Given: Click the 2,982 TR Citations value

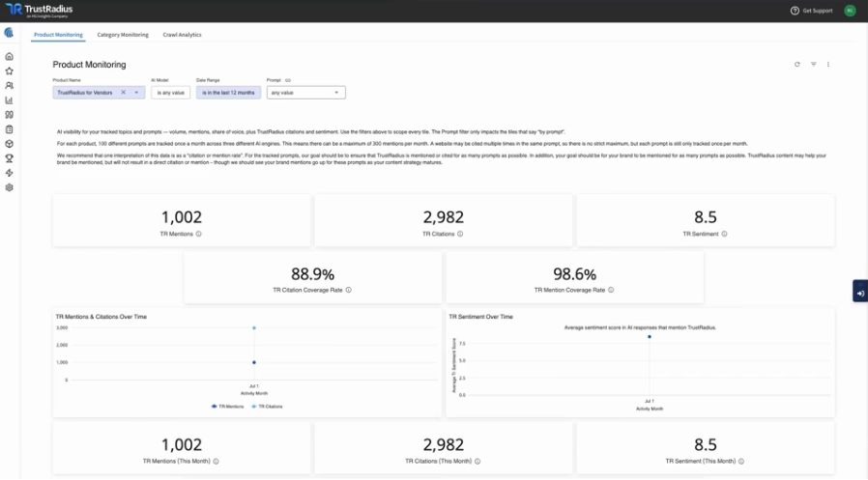Looking at the screenshot, I should (444, 217).
